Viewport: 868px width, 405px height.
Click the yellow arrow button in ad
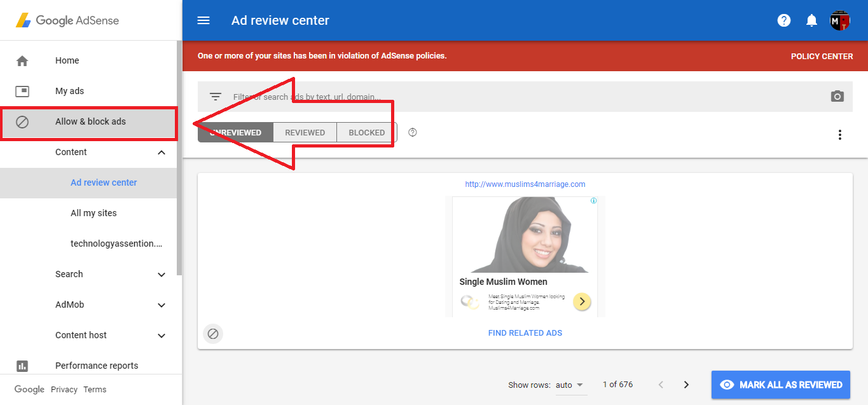pos(582,301)
